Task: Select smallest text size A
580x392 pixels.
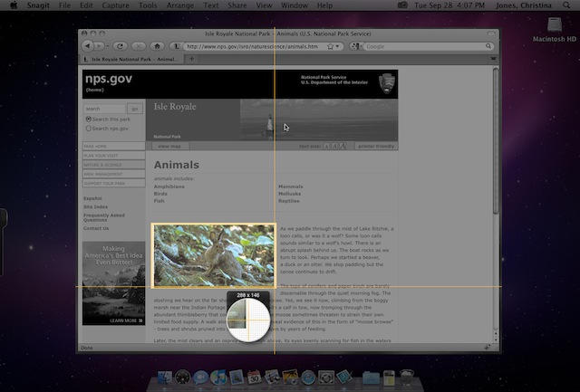Action: pyautogui.click(x=327, y=147)
